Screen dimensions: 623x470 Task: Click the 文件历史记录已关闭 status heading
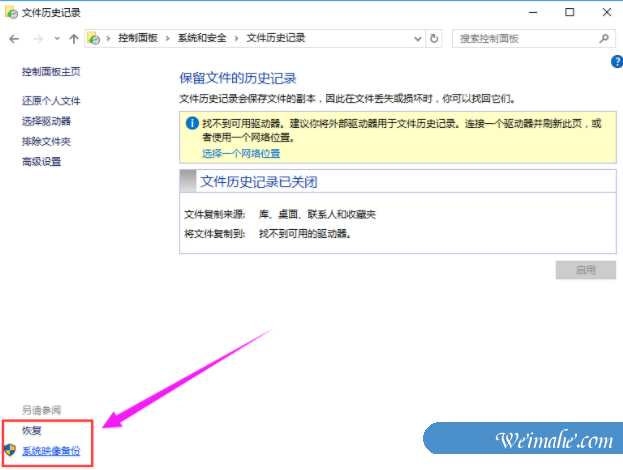pos(259,182)
